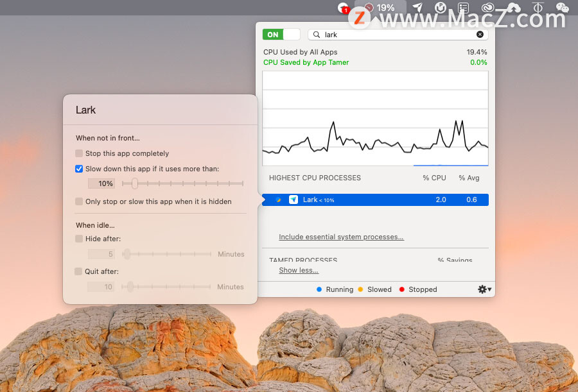Check the Hide after checkbox
The width and height of the screenshot is (578, 392).
[79, 239]
